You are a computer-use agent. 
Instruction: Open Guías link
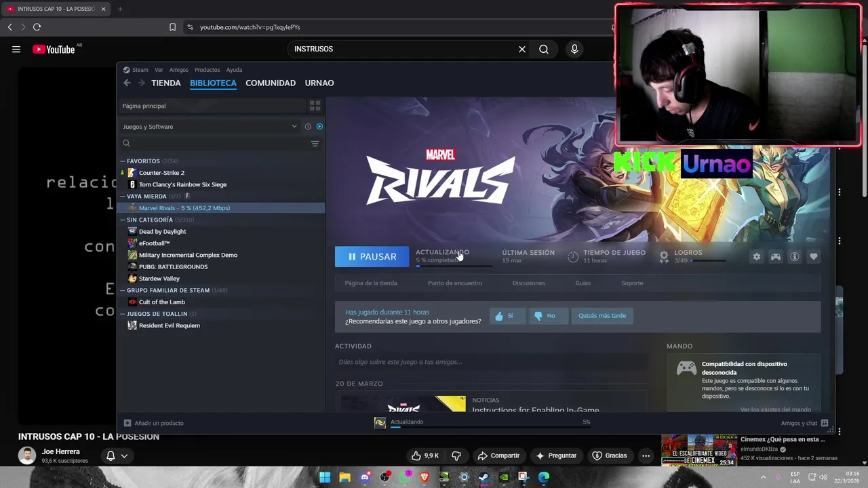click(x=583, y=283)
